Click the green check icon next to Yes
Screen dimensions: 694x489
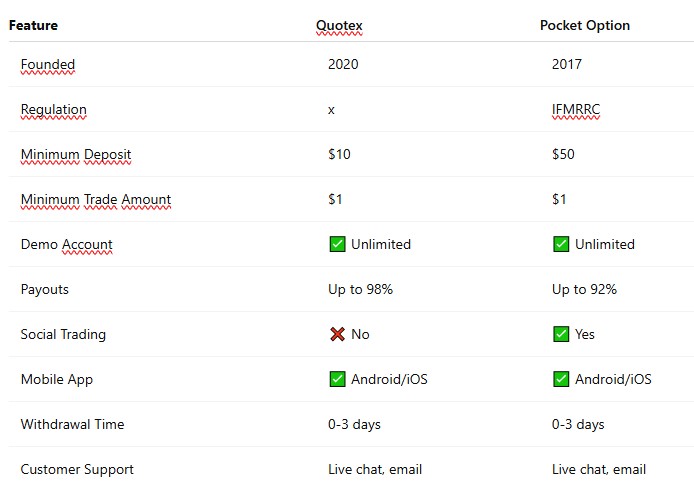(561, 334)
